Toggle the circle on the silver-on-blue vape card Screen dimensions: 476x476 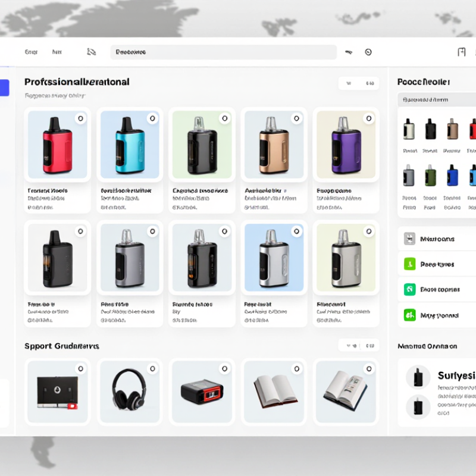[296, 231]
